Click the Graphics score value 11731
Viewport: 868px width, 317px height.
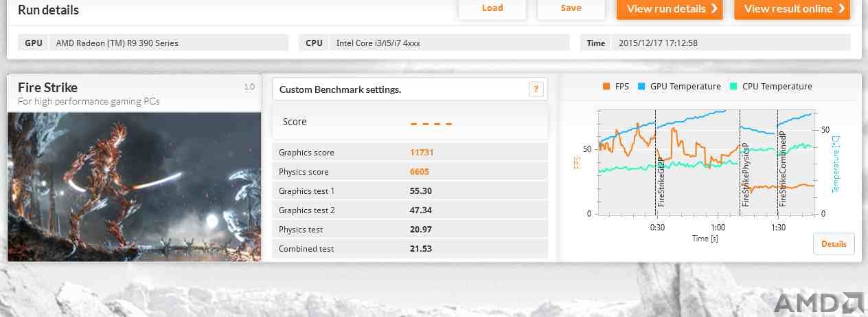click(422, 153)
